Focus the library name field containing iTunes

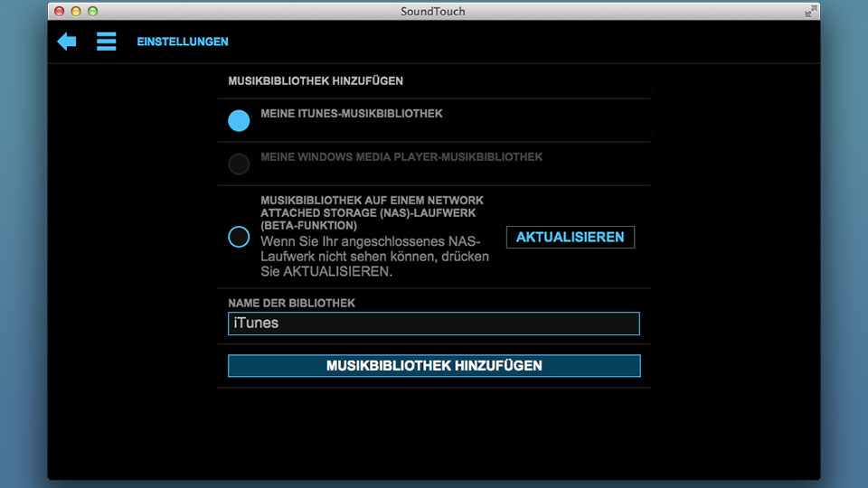(x=434, y=324)
